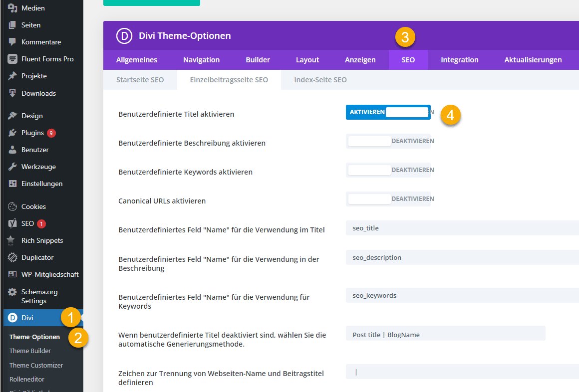Switch to the Navigation tab
Viewport: 579px width, 392px height.
click(x=201, y=60)
